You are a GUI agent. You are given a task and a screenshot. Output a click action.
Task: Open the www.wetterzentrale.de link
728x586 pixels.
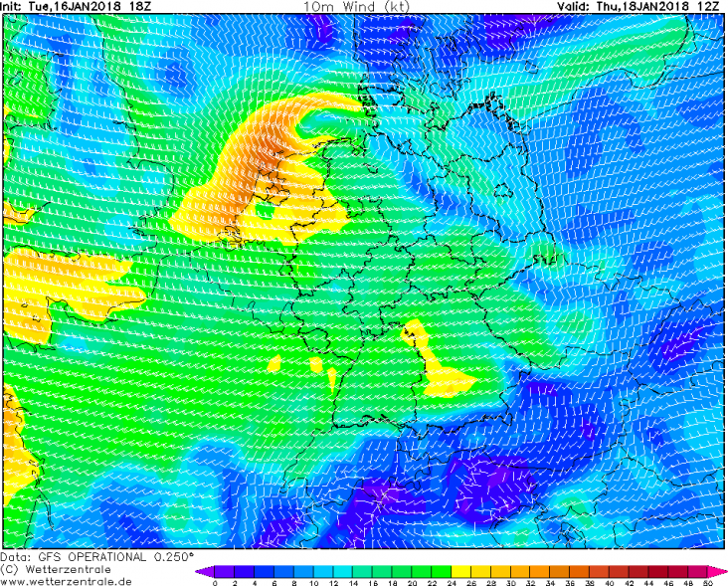[67, 580]
